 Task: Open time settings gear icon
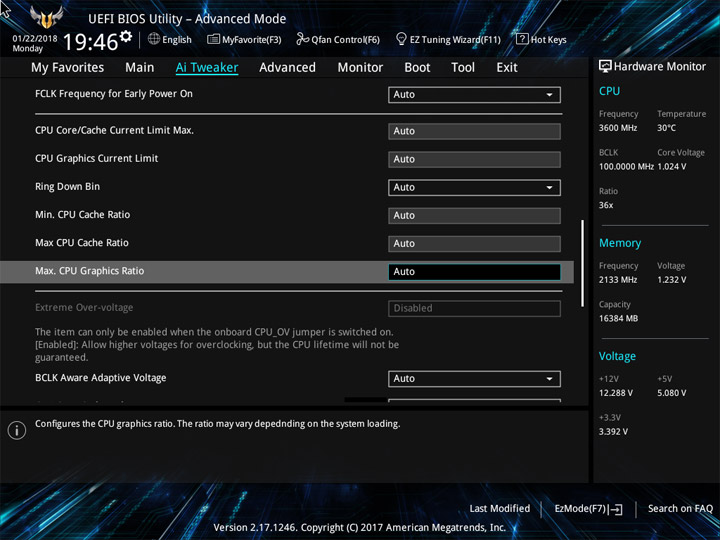(x=125, y=36)
